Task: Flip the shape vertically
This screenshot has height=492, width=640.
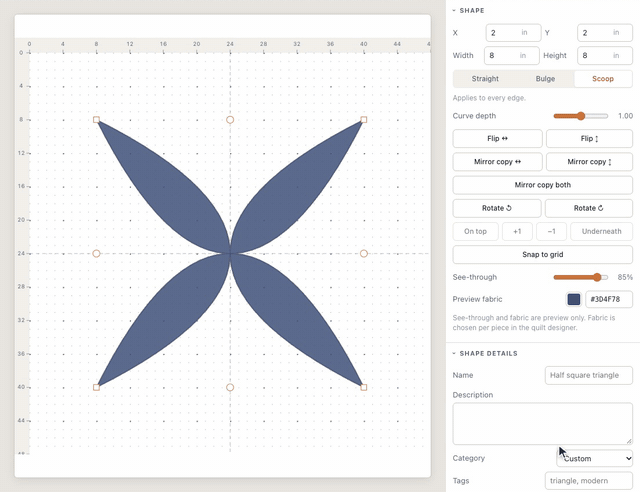Action: point(589,138)
